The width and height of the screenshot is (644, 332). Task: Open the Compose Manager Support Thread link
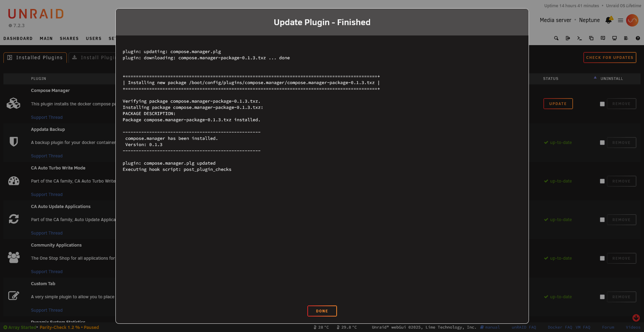point(47,117)
